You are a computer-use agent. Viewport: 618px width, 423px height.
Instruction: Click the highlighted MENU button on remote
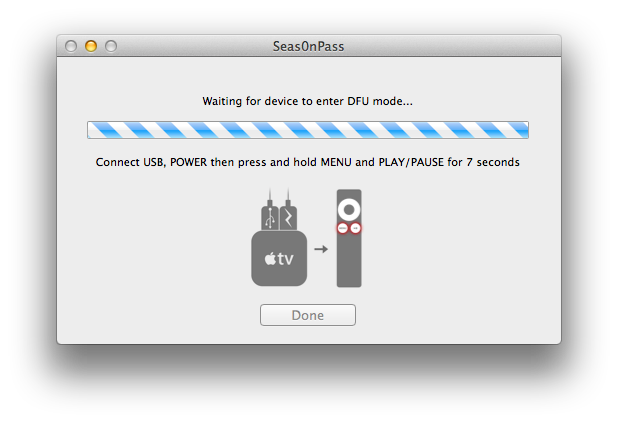point(342,228)
